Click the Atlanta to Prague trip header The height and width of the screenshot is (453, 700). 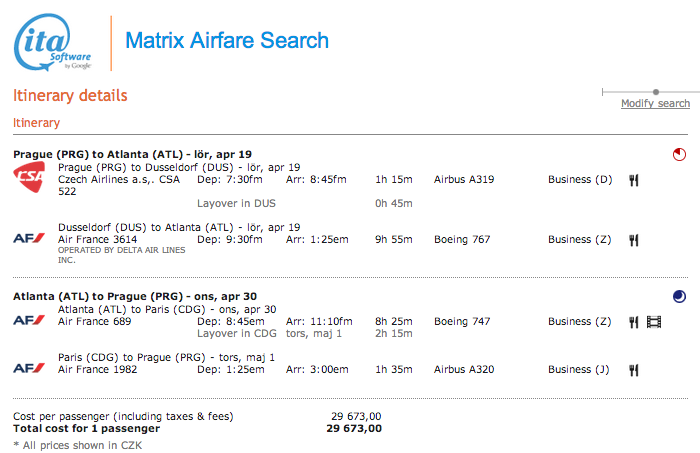135,296
